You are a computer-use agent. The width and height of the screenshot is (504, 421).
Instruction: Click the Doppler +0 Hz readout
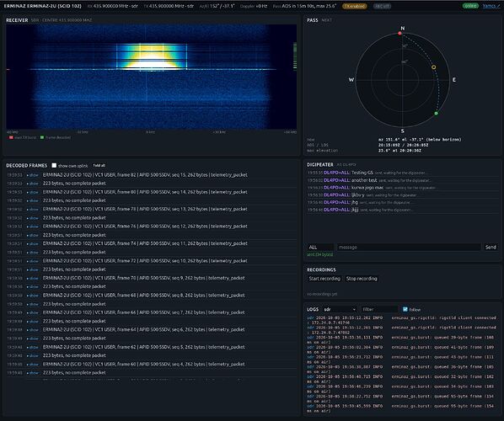click(254, 6)
